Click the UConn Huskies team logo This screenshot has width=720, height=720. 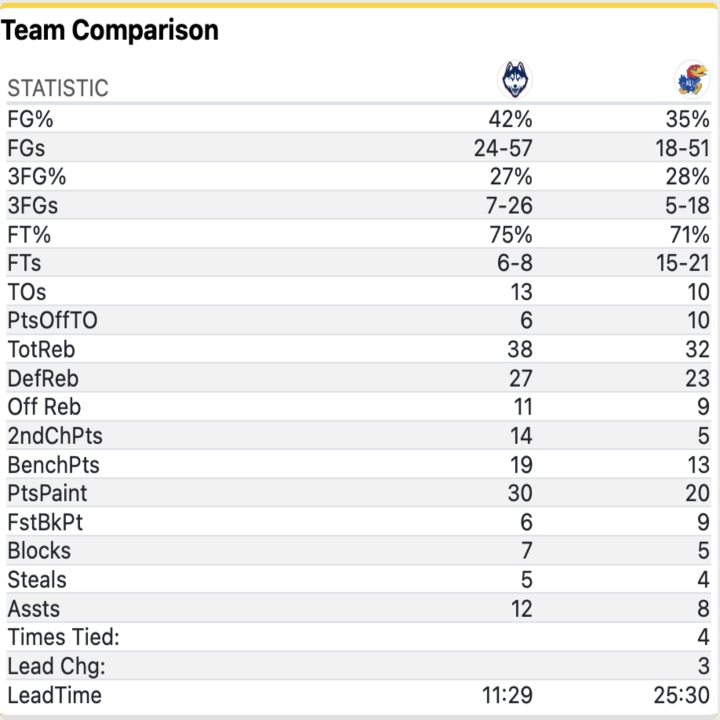(516, 79)
